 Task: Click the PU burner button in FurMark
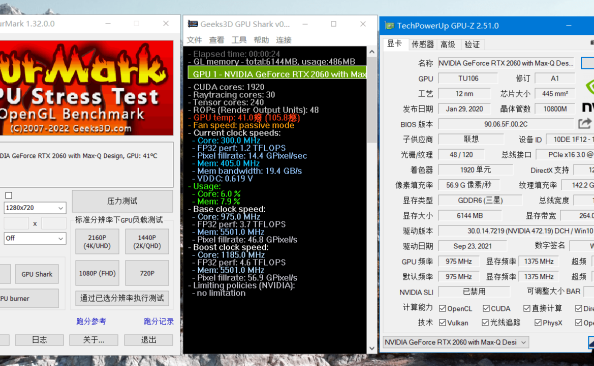pyautogui.click(x=29, y=298)
